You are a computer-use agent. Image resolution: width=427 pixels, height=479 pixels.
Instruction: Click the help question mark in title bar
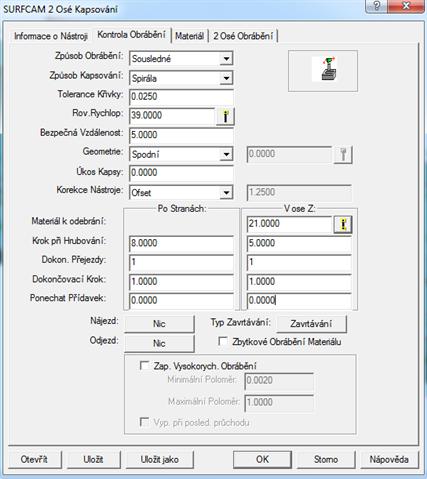click(377, 6)
